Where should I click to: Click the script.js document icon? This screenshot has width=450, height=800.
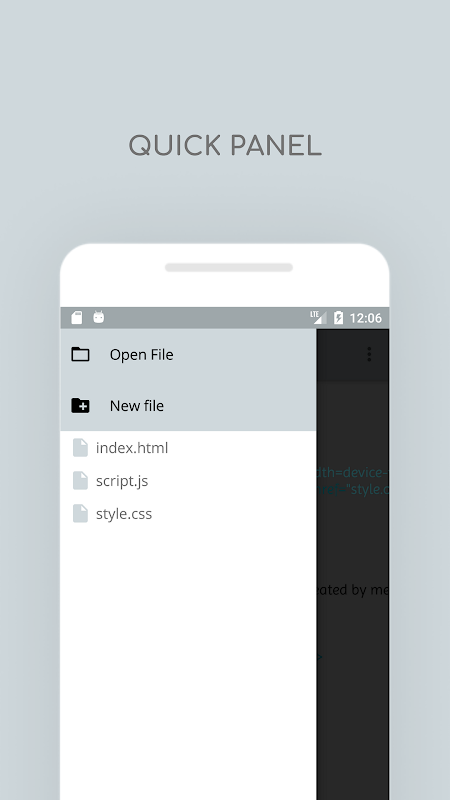pos(80,480)
